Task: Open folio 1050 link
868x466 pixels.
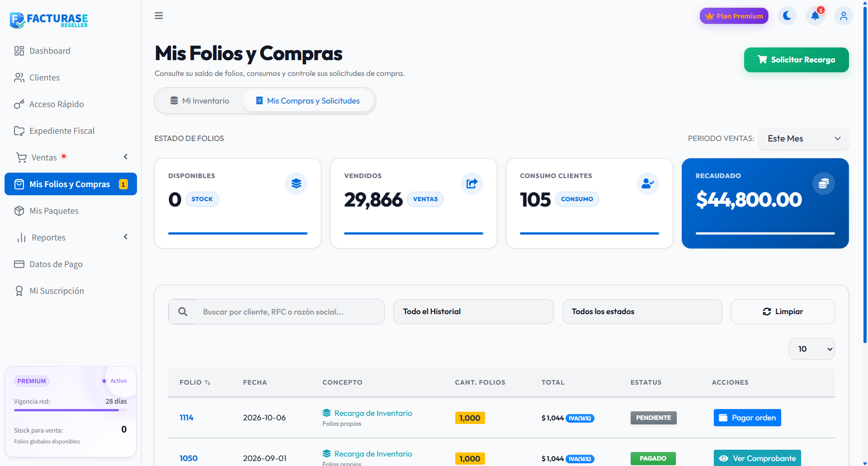Action: [x=189, y=458]
